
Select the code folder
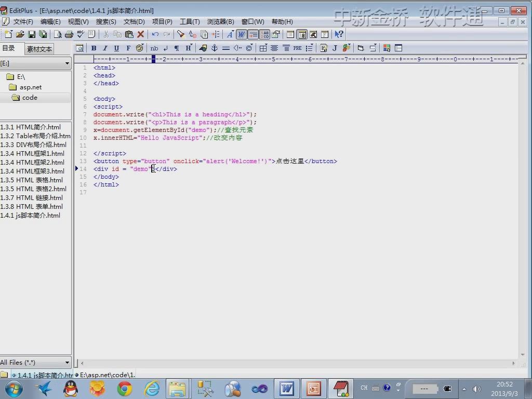click(x=30, y=98)
